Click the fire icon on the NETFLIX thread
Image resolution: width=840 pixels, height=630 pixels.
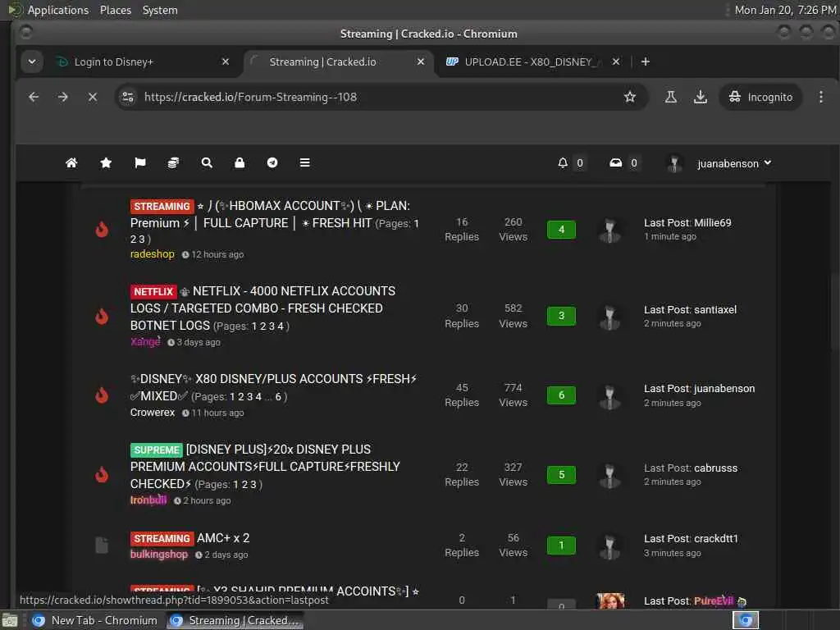102,316
